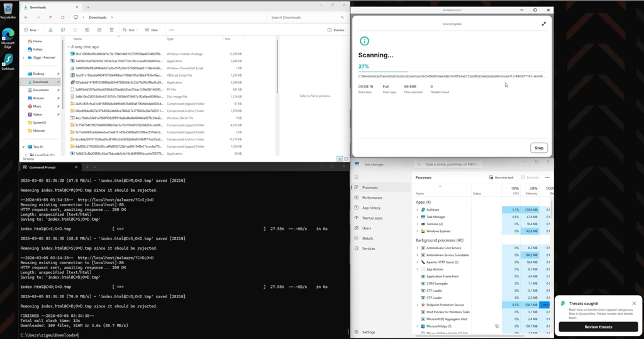The height and width of the screenshot is (339, 644).
Task: Switch to Users tab in Task Manager
Action: [381, 228]
